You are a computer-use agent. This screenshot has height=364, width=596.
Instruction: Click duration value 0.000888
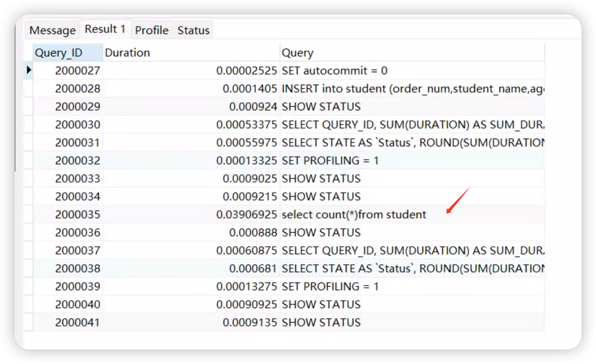coord(253,233)
